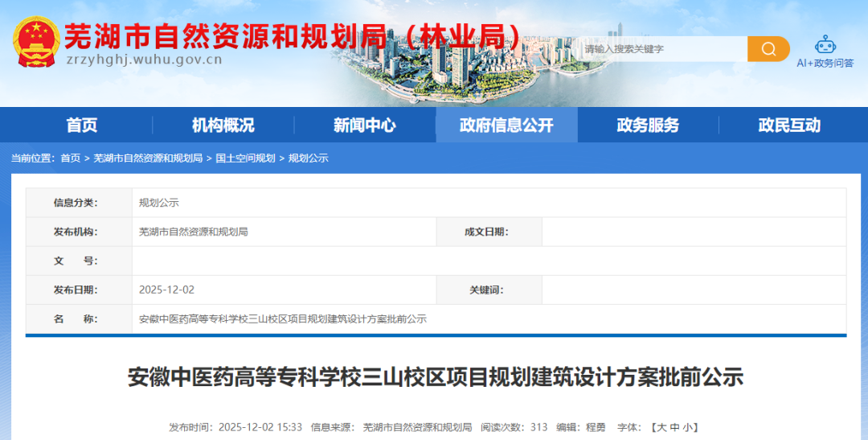Click the 成文日期 label cell
The height and width of the screenshot is (440, 868).
pyautogui.click(x=489, y=232)
